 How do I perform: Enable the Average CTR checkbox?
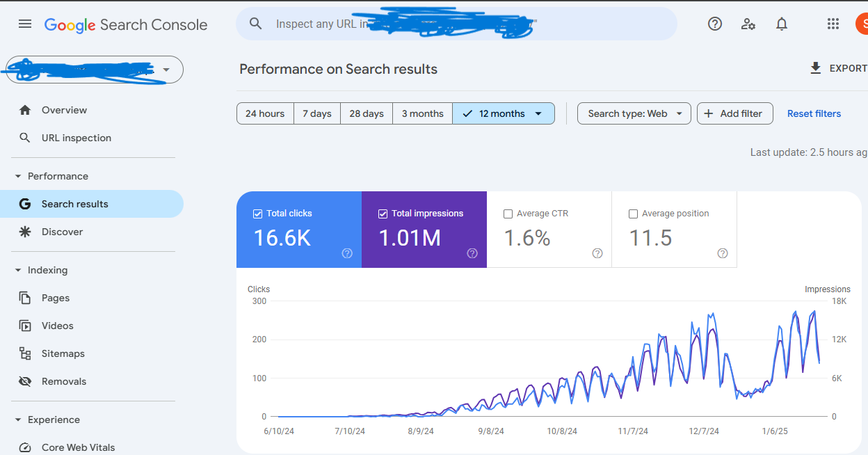[508, 214]
